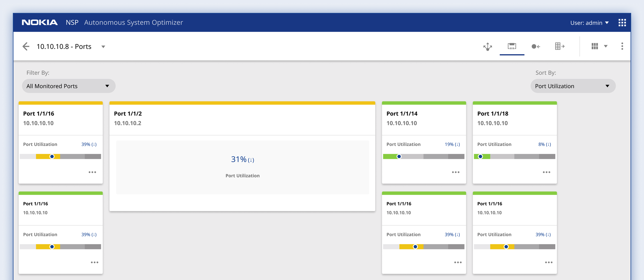Click the circle-with-arrow toolbar icon
This screenshot has height=280, width=644.
(536, 46)
